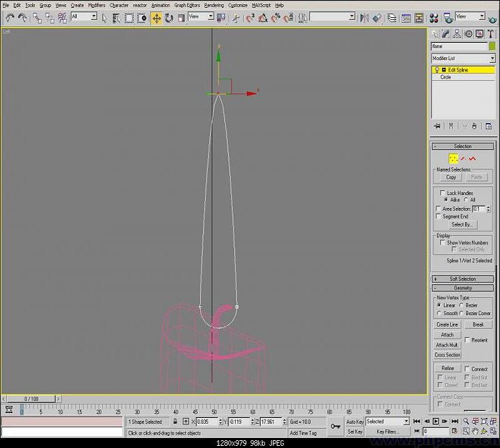Image resolution: width=500 pixels, height=448 pixels.
Task: Select the Bezier vertex type radio
Action: point(461,305)
